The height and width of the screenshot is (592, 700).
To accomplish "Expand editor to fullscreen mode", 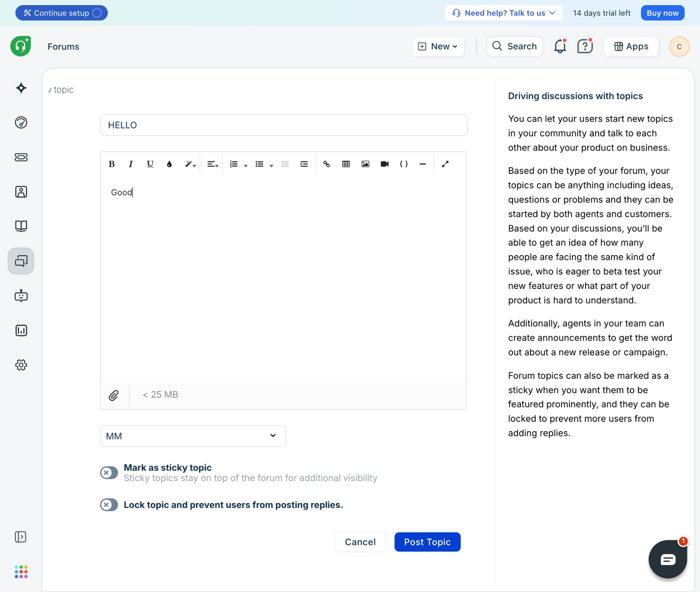I will [445, 164].
